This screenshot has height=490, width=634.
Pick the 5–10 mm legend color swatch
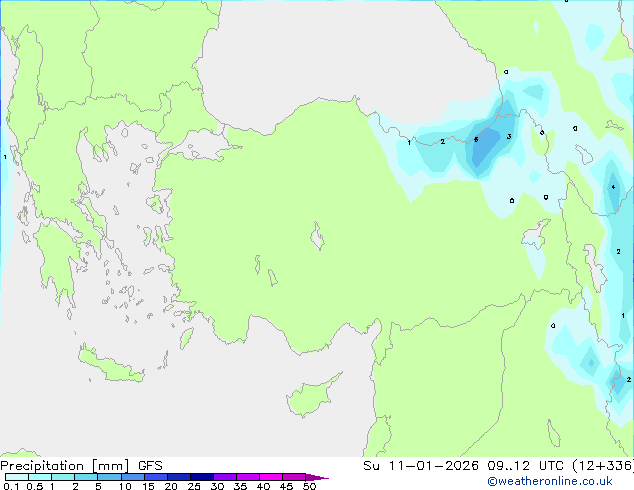pos(109,477)
